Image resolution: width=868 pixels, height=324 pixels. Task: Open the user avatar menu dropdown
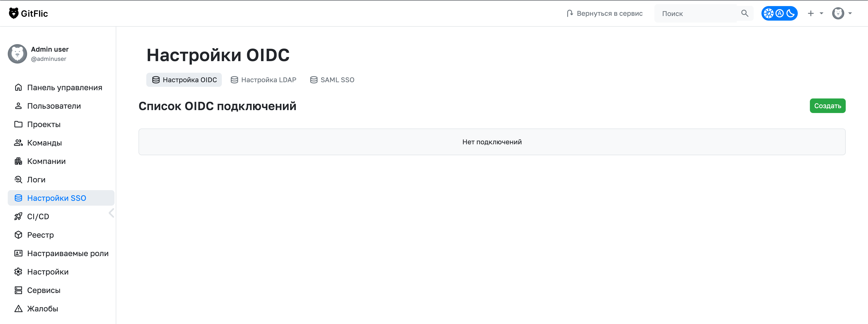[x=842, y=14]
